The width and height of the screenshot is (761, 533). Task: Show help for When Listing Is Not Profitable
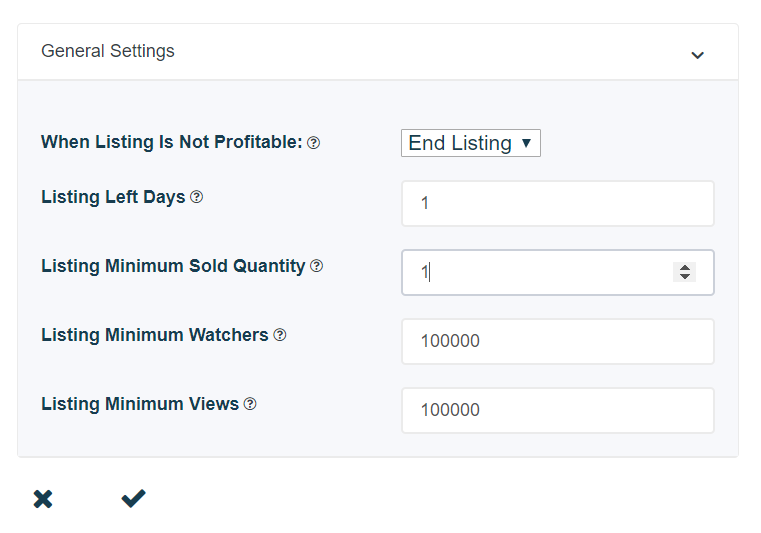coord(314,143)
